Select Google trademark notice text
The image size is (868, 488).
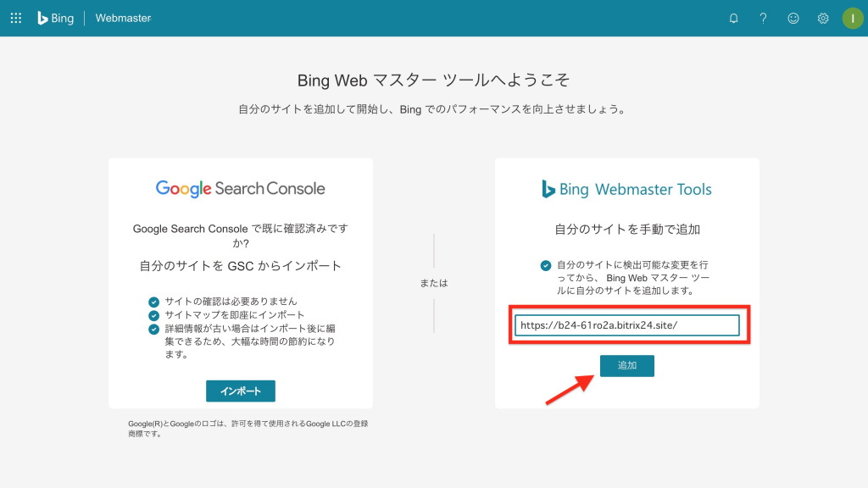248,429
